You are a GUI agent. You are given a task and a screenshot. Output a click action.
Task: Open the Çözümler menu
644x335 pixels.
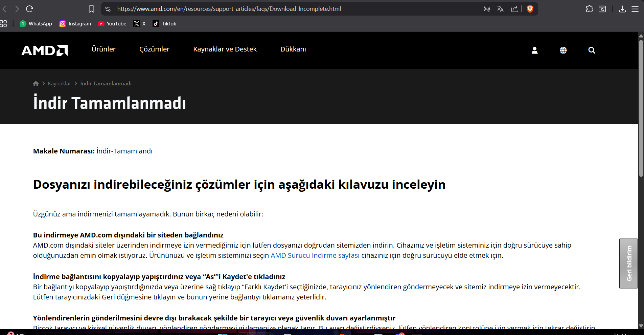(x=154, y=49)
